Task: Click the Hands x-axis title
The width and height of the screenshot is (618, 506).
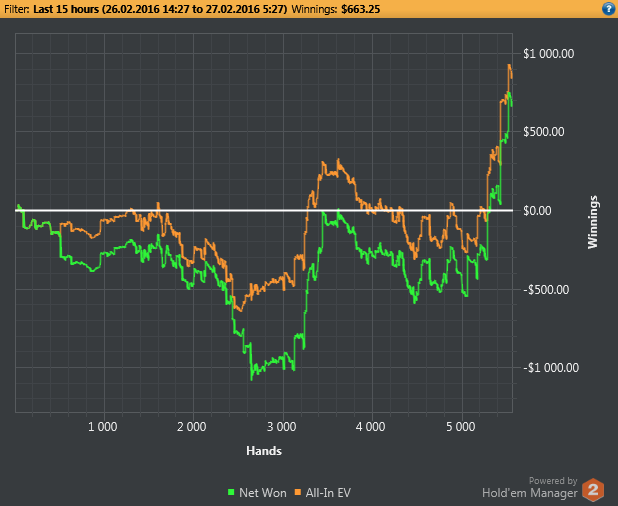Action: 264,450
